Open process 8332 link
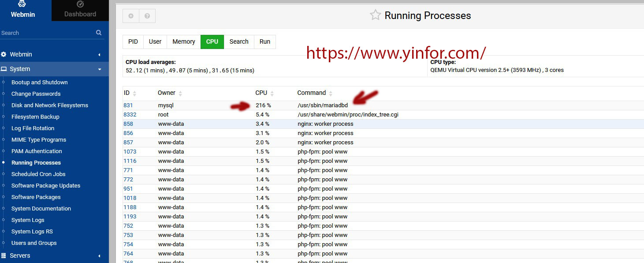644x263 pixels. click(130, 115)
